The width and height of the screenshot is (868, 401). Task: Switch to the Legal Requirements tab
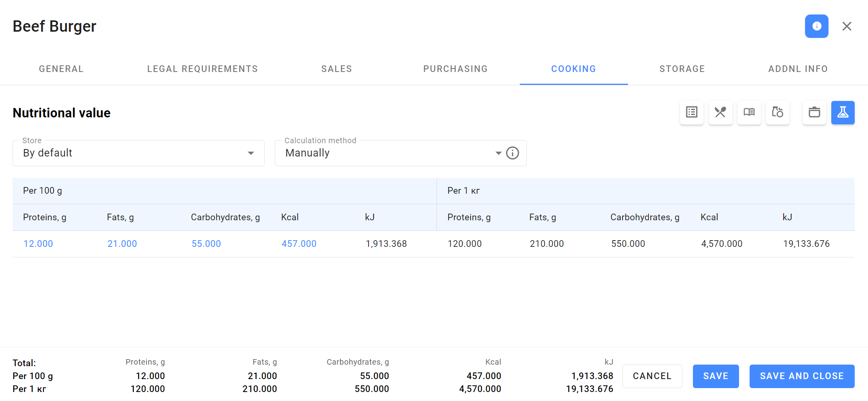[202, 69]
